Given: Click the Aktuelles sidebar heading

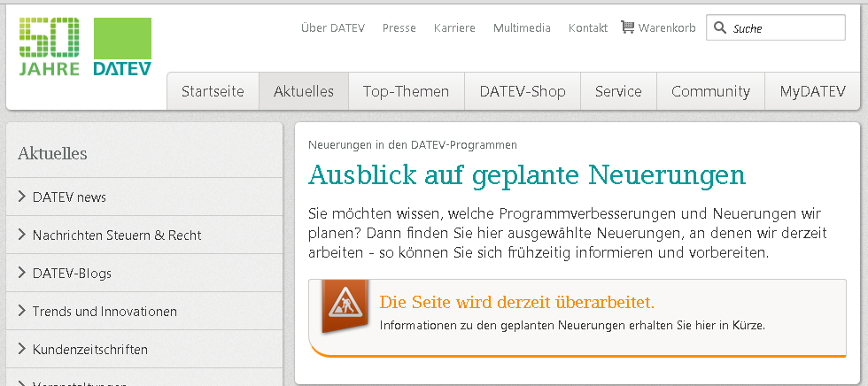Looking at the screenshot, I should (x=52, y=154).
